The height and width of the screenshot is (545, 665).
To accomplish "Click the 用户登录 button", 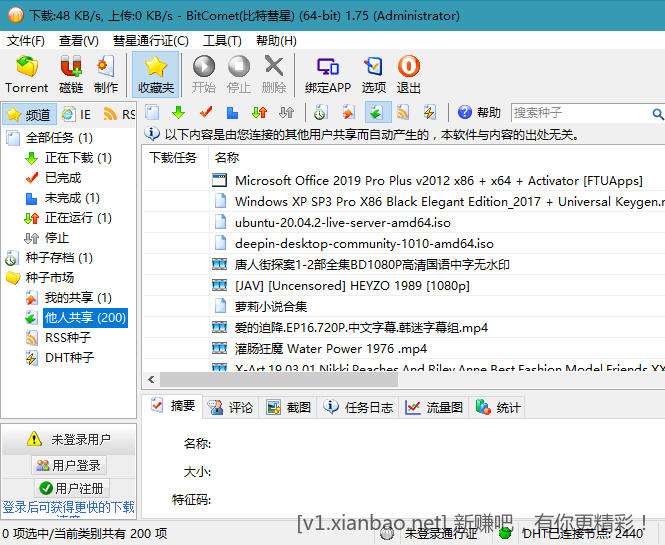I will point(69,465).
